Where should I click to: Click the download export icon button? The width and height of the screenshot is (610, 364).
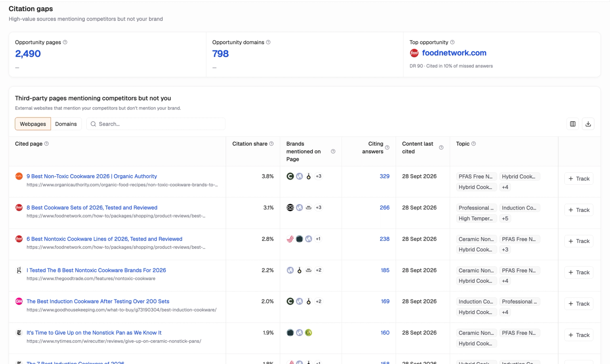click(588, 124)
